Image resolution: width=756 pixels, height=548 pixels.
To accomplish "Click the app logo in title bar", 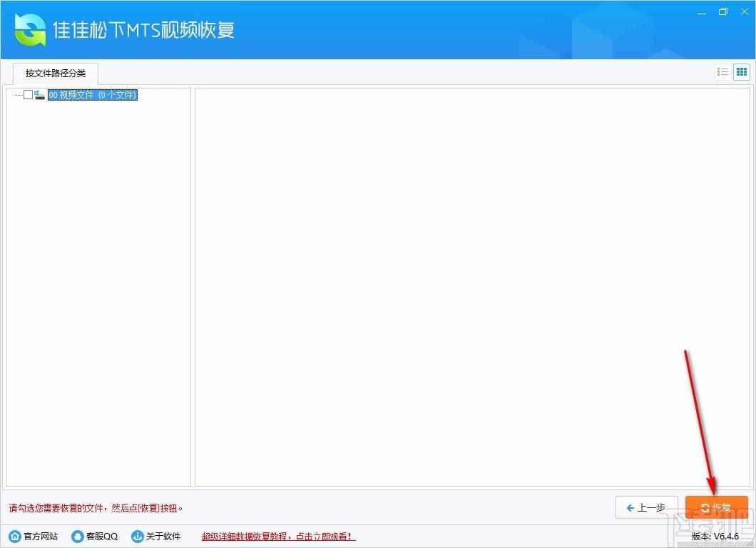I will coord(30,29).
